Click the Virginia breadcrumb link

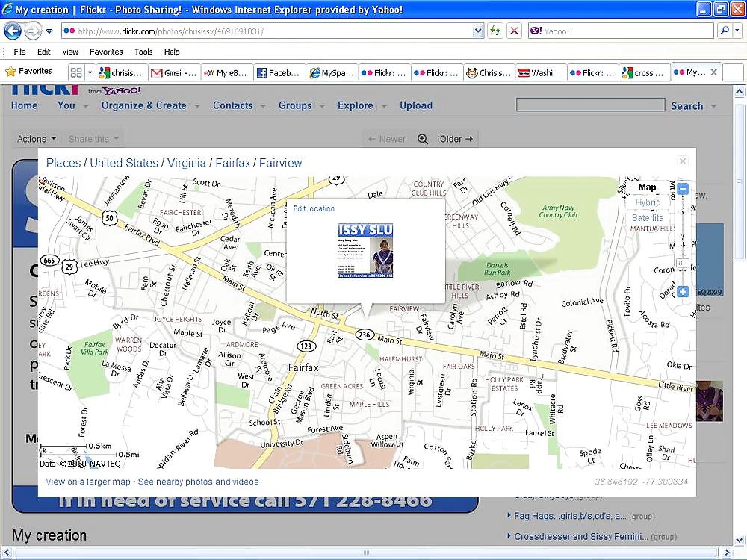[x=187, y=163]
